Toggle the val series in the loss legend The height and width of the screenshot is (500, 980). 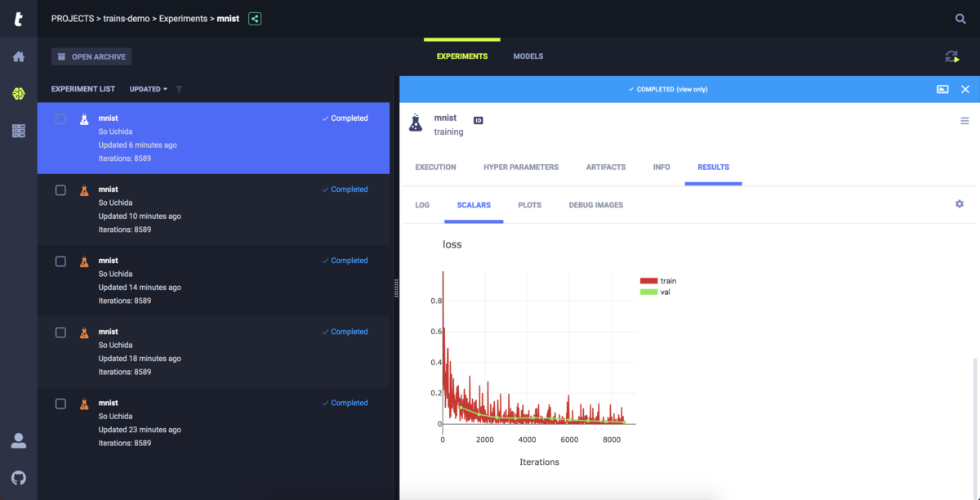pos(655,292)
